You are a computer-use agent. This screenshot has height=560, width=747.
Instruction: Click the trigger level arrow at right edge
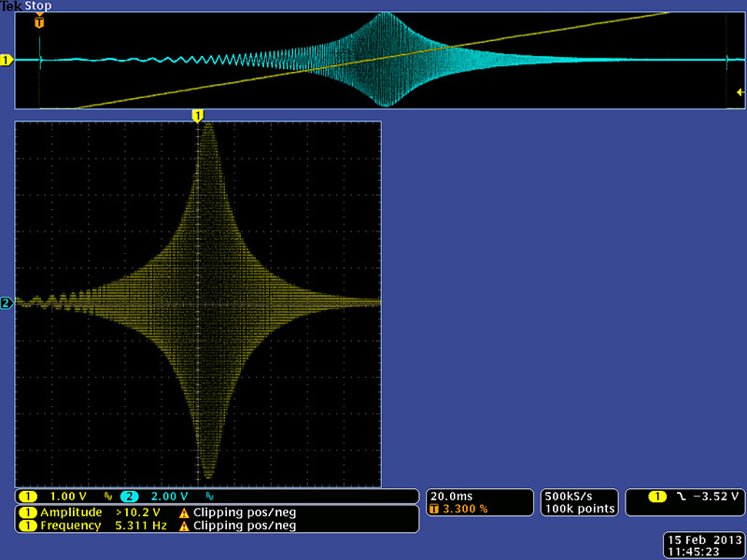click(740, 91)
